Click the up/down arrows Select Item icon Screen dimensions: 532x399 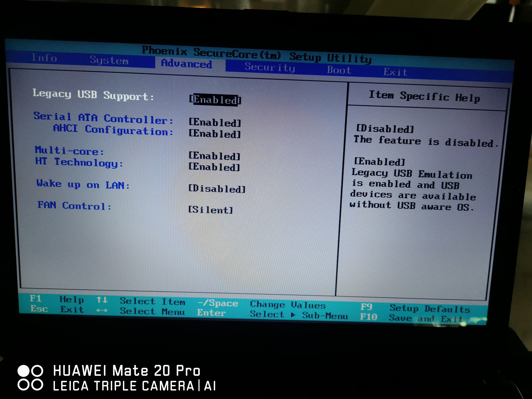102,300
